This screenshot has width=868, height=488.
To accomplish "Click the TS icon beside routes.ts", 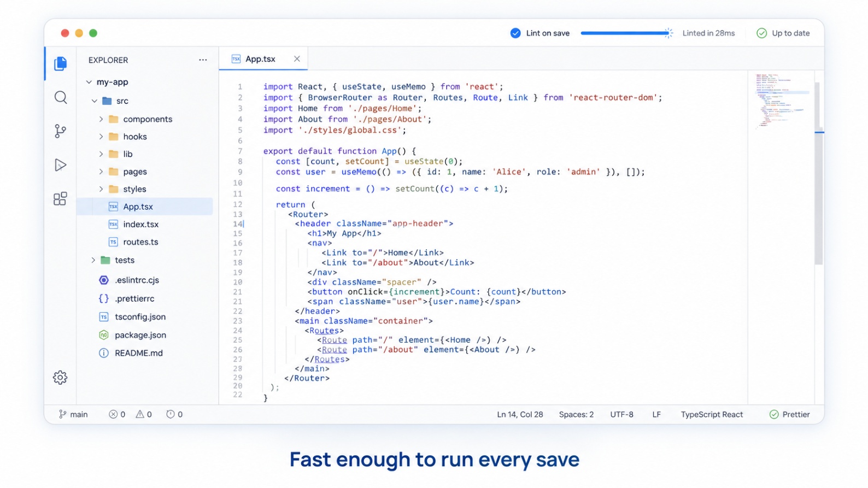I will coord(113,242).
